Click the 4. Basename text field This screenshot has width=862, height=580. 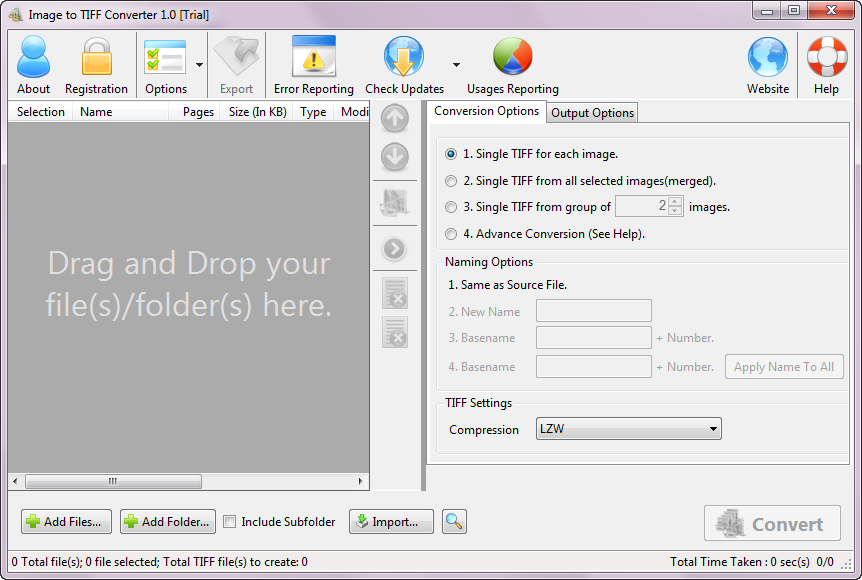pyautogui.click(x=594, y=367)
